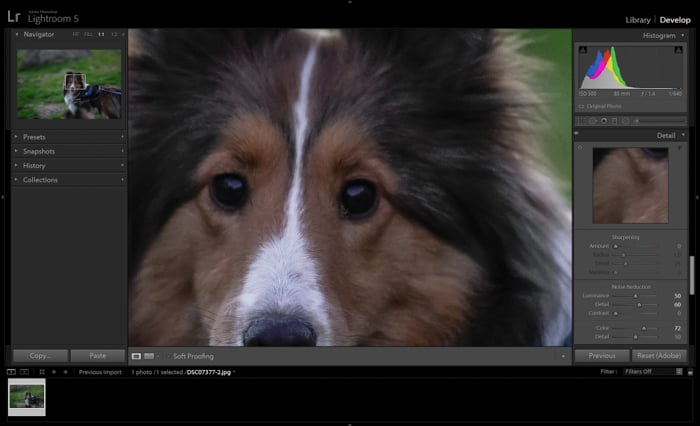Switch to the Library module
The image size is (700, 426).
(638, 20)
